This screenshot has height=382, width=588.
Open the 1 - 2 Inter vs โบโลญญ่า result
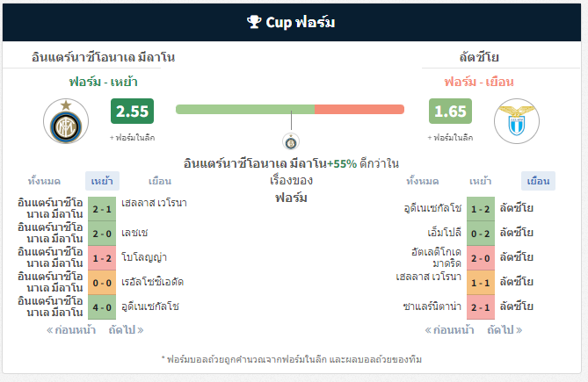pyautogui.click(x=102, y=258)
